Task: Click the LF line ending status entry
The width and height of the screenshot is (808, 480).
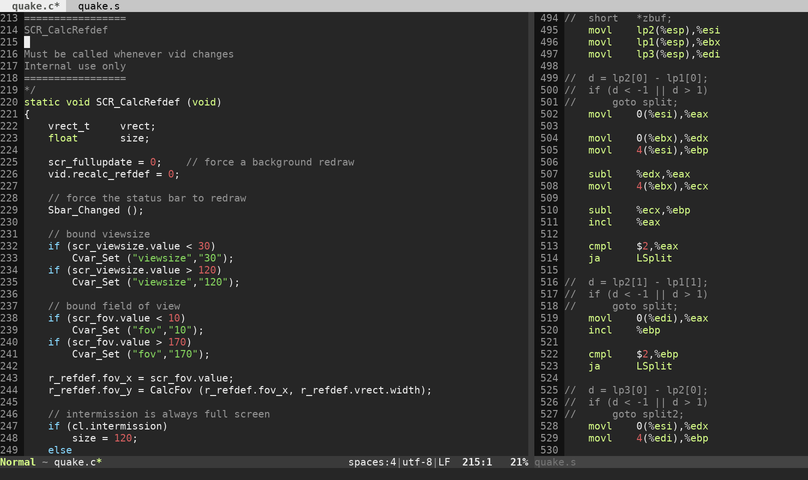Action: tap(444, 462)
